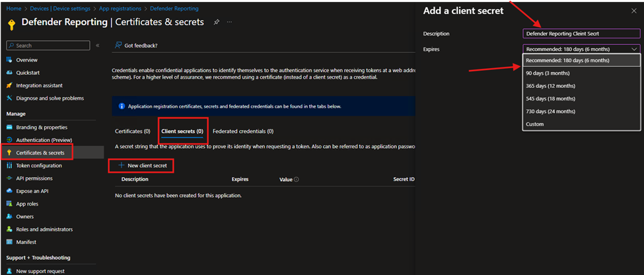Click the pin icon beside page title
The width and height of the screenshot is (644, 275).
(x=216, y=22)
